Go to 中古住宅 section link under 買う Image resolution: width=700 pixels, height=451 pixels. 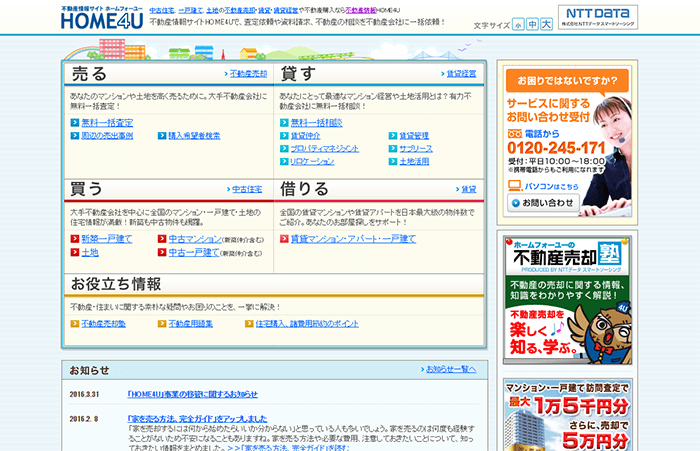click(x=247, y=189)
